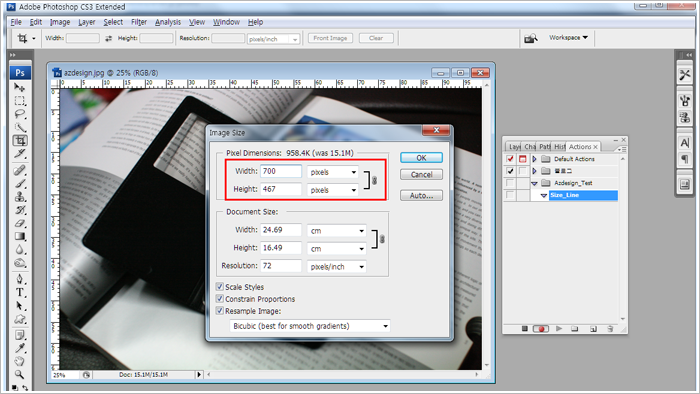Screen dimensions: 700x394
Task: Click Resolution field showing 72
Action: (x=281, y=266)
